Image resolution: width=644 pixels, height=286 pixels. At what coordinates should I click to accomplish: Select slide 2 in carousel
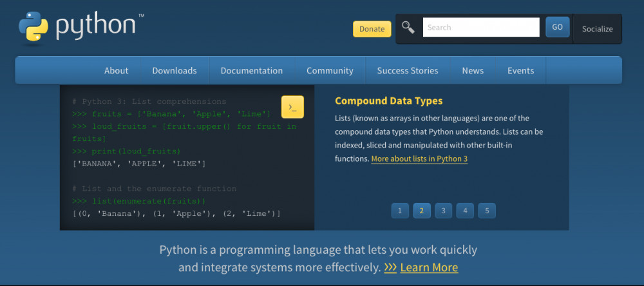tap(422, 211)
